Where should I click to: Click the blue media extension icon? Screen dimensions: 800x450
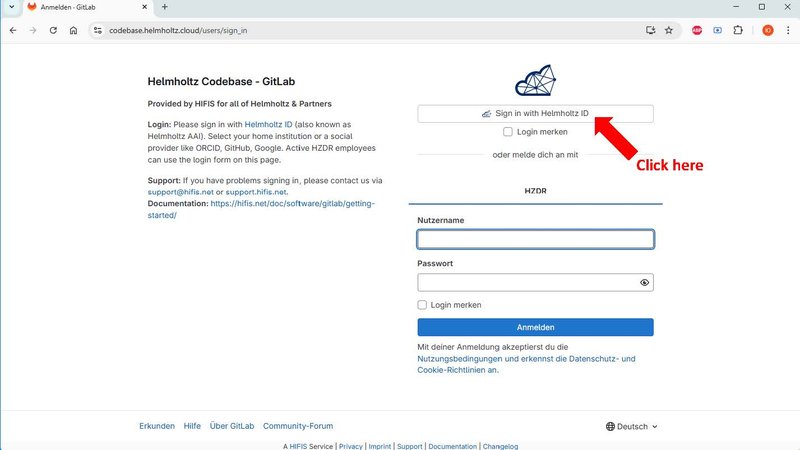717,31
